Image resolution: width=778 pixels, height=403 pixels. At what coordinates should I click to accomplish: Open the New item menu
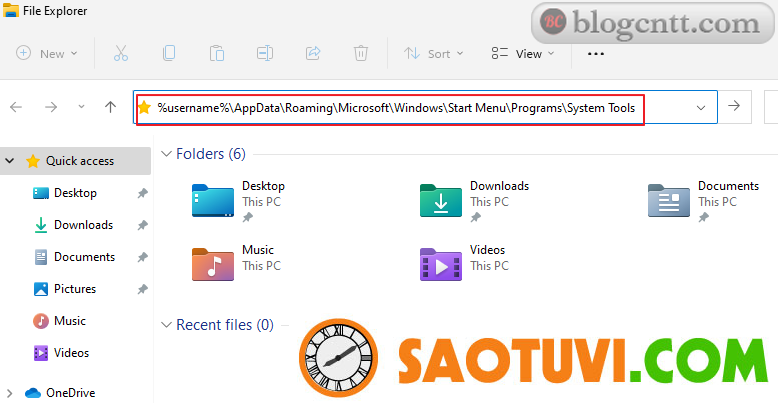47,53
